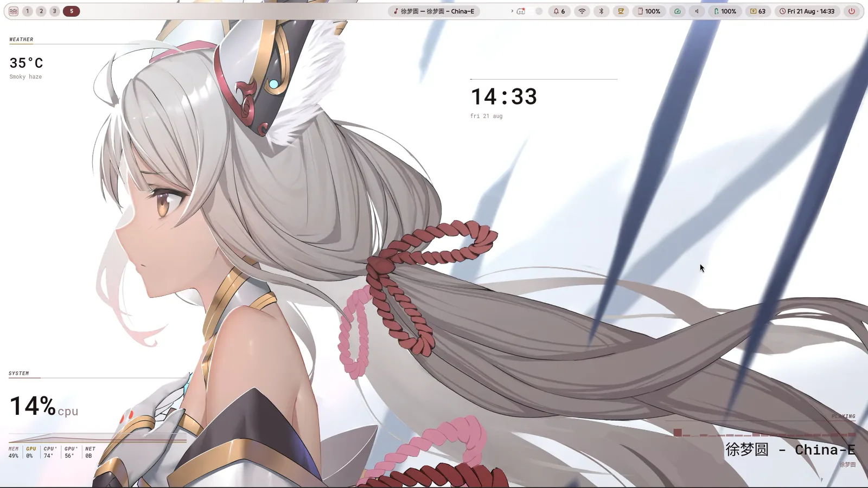
Task: Select the NET 0B stat
Action: pyautogui.click(x=90, y=452)
